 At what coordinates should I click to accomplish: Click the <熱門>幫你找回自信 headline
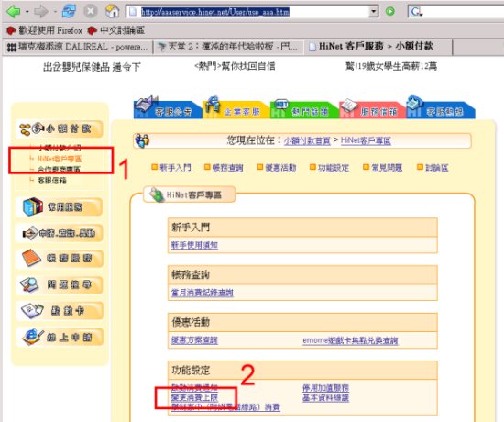click(x=235, y=66)
